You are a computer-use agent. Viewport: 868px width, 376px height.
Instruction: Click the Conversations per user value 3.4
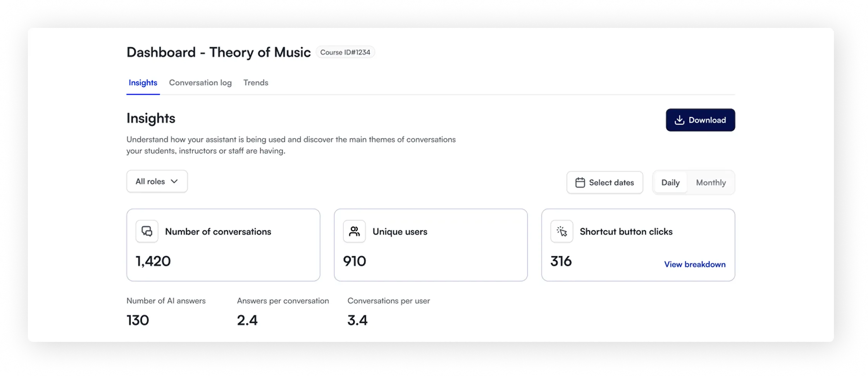[357, 320]
